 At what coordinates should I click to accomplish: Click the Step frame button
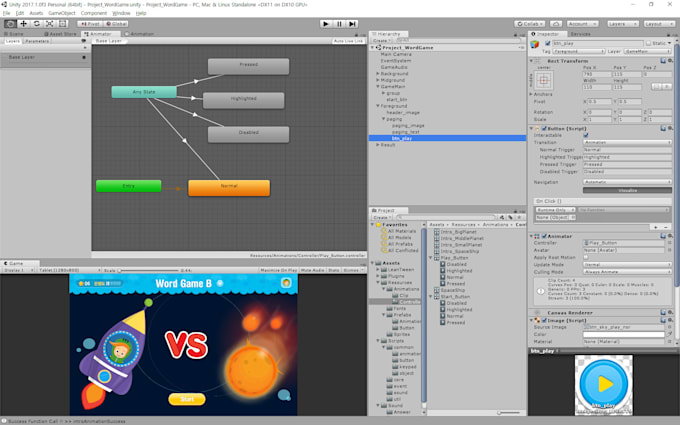point(354,23)
